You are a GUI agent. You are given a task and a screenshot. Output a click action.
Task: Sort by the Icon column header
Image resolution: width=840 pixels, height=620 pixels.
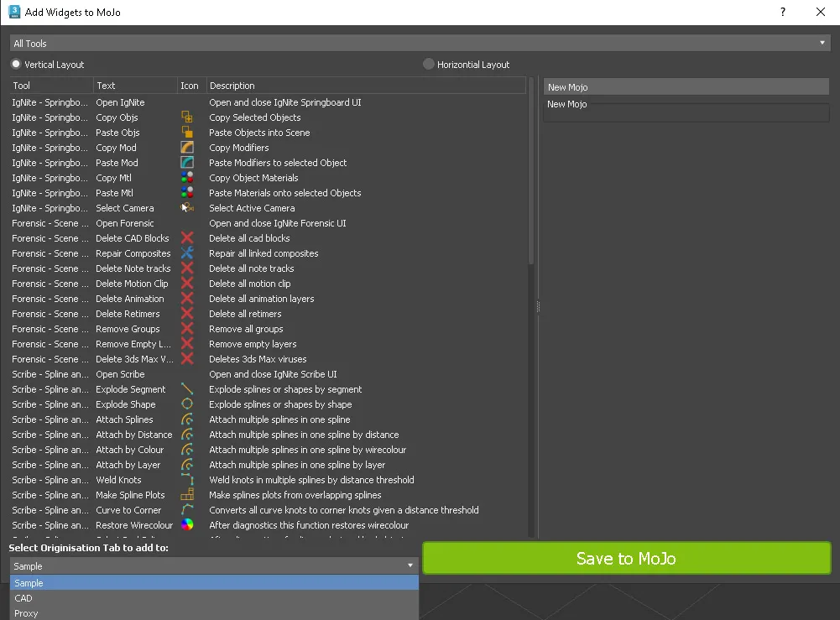pyautogui.click(x=192, y=86)
